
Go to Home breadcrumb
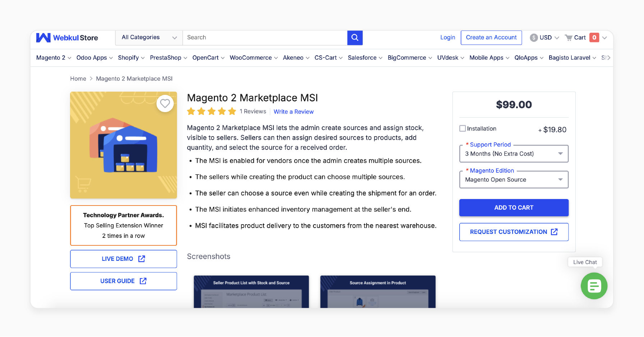(78, 79)
